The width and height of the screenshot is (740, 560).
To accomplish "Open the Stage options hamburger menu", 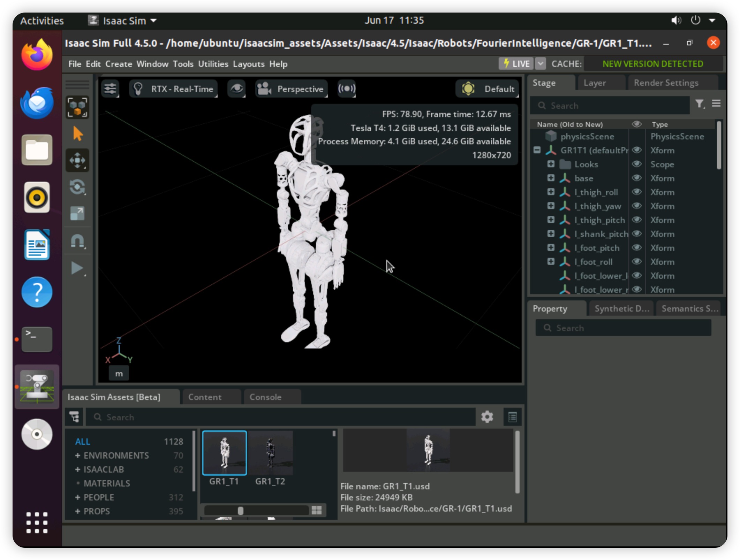I will [x=716, y=103].
